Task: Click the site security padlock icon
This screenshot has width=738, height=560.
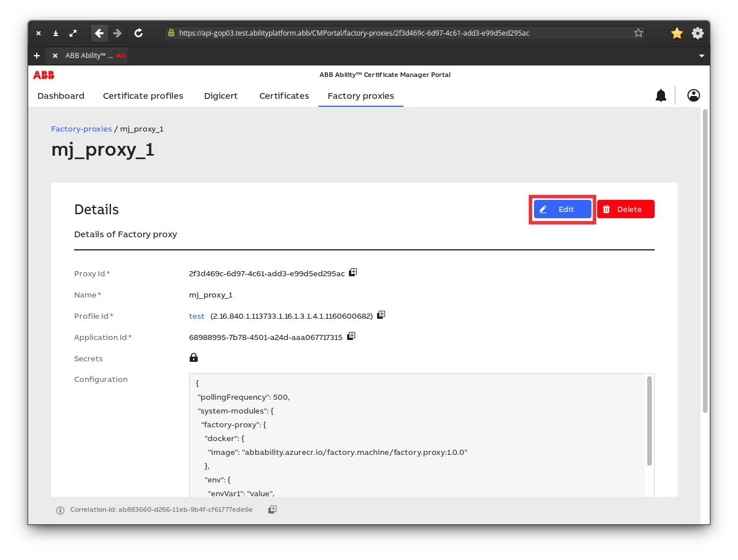Action: tap(171, 33)
